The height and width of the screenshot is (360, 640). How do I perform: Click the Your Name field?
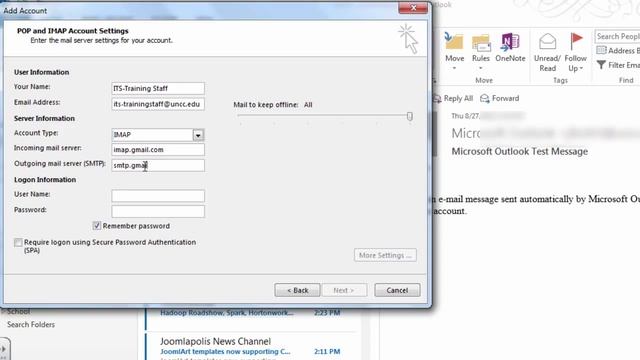click(158, 88)
